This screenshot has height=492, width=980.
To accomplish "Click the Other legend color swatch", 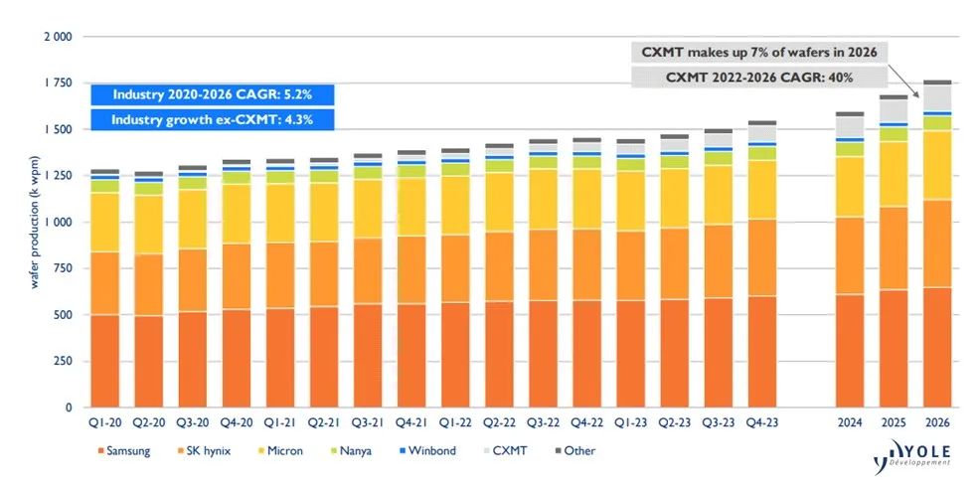I will tap(558, 450).
